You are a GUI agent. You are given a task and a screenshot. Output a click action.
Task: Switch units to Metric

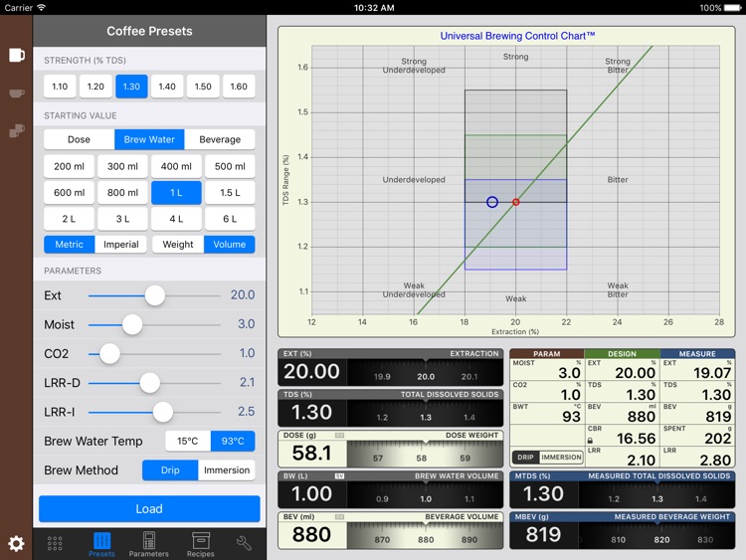pyautogui.click(x=70, y=245)
